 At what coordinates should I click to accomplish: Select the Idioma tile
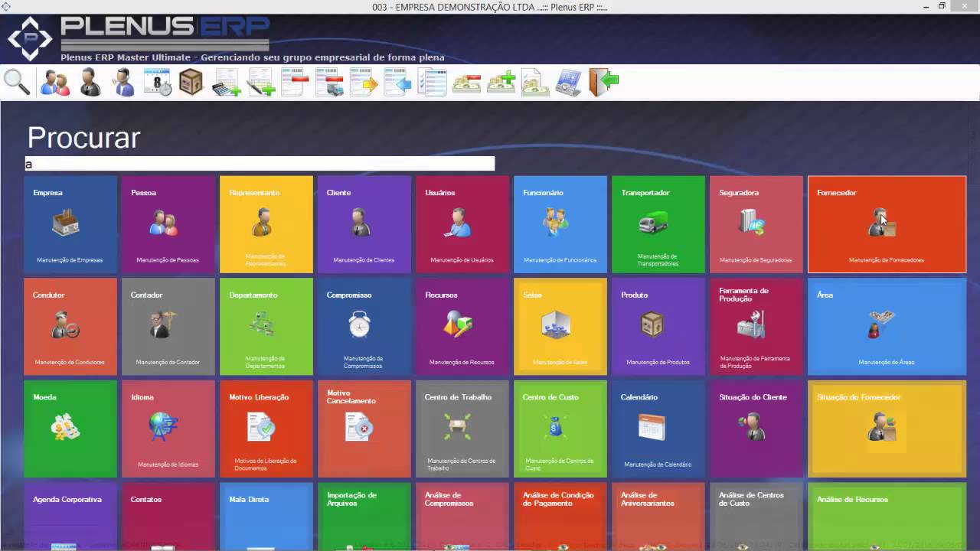(168, 429)
